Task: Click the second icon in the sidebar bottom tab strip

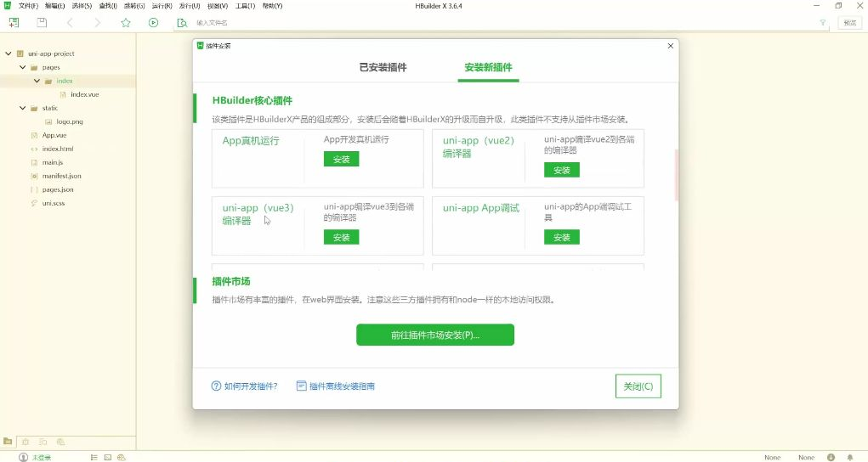Action: (x=26, y=442)
